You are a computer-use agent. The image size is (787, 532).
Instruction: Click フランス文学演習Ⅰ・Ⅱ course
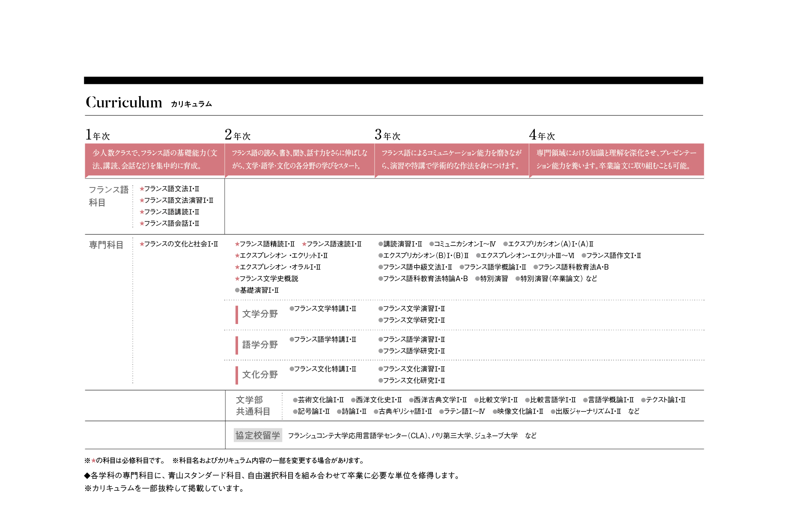tap(412, 309)
